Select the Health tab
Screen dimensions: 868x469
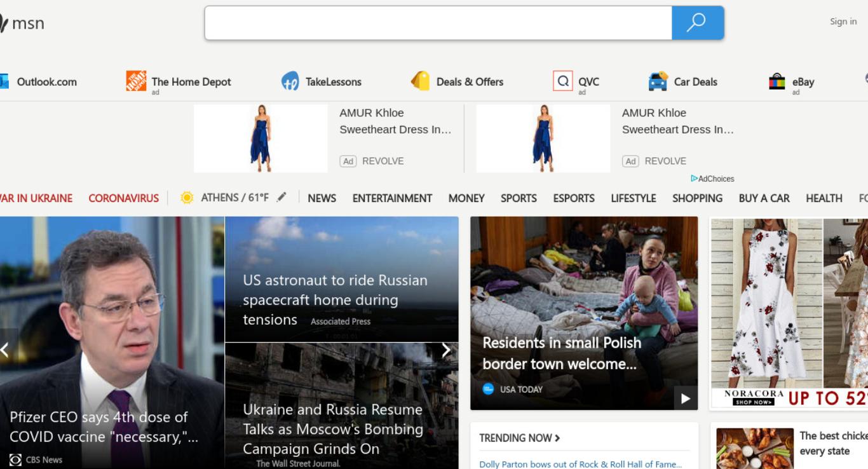point(824,198)
